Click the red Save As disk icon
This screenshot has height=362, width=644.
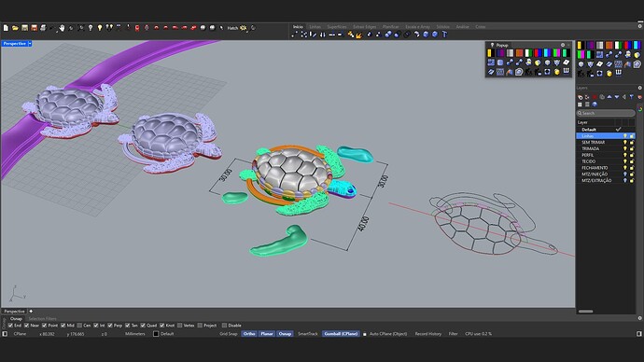(x=35, y=28)
